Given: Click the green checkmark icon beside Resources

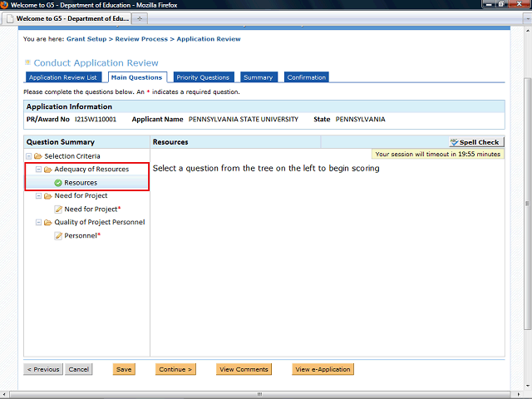Looking at the screenshot, I should point(58,183).
